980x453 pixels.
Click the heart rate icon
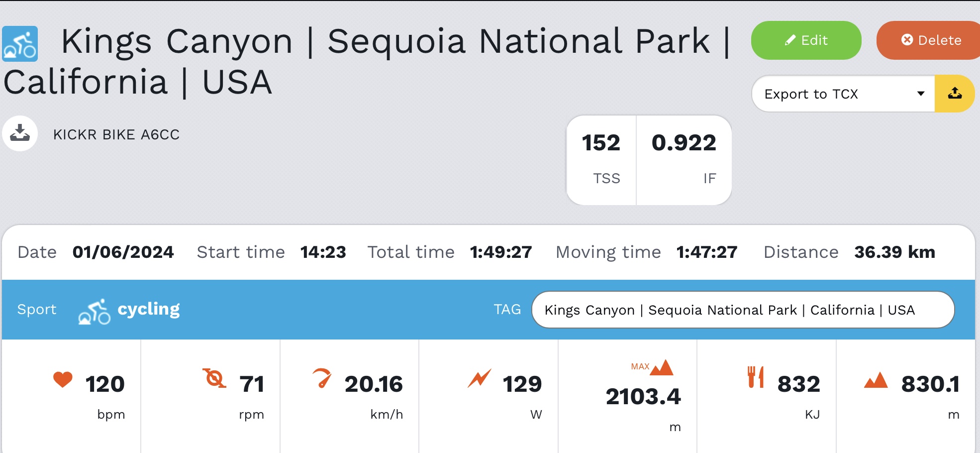tap(63, 379)
